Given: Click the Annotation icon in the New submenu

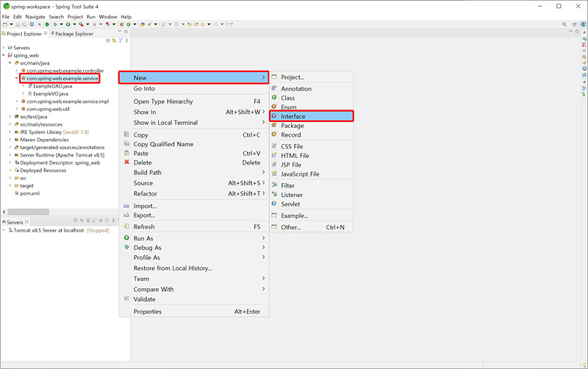Looking at the screenshot, I should pos(274,88).
